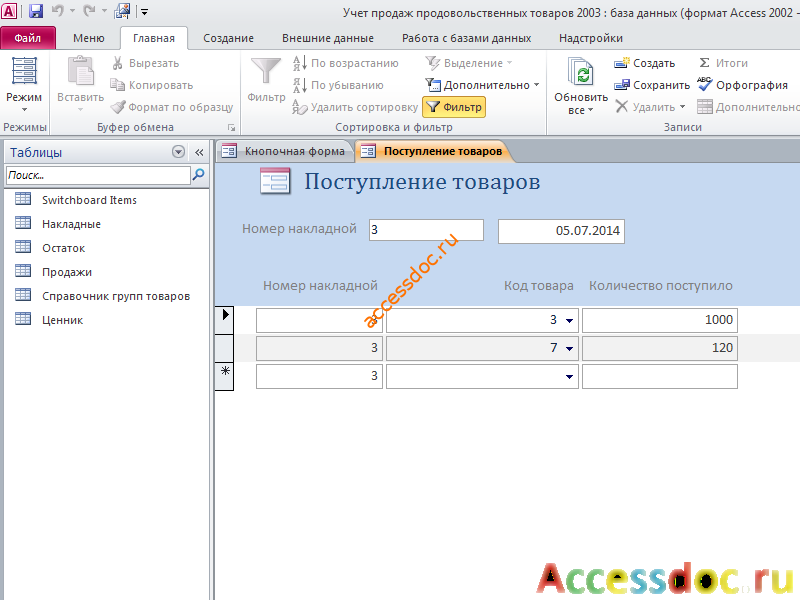
Task: Click the Поиск search field
Action: click(98, 175)
